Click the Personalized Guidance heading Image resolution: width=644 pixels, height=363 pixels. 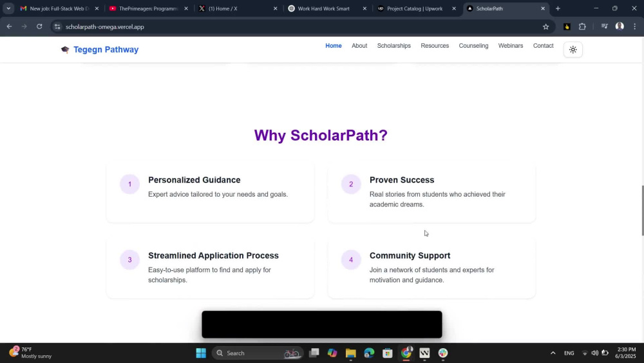[194, 180]
